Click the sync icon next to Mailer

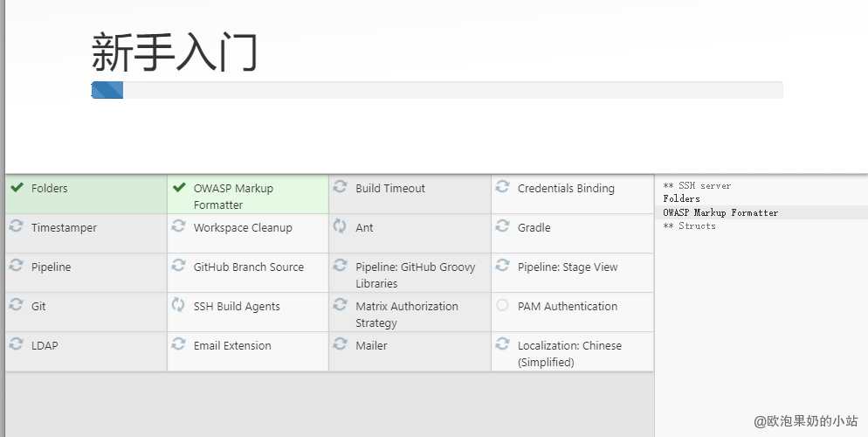[340, 344]
